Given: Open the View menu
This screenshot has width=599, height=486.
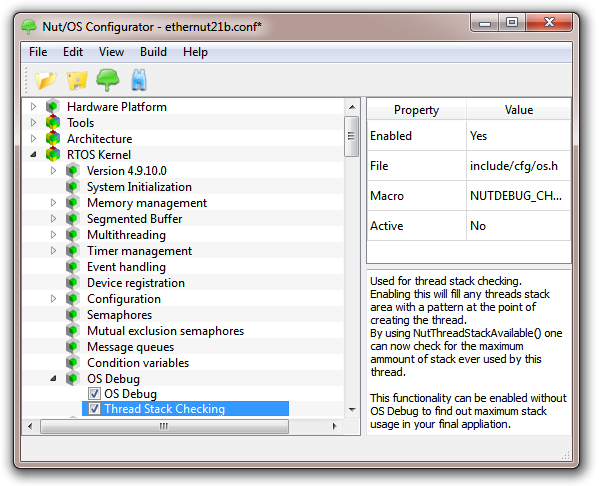Looking at the screenshot, I should (111, 52).
